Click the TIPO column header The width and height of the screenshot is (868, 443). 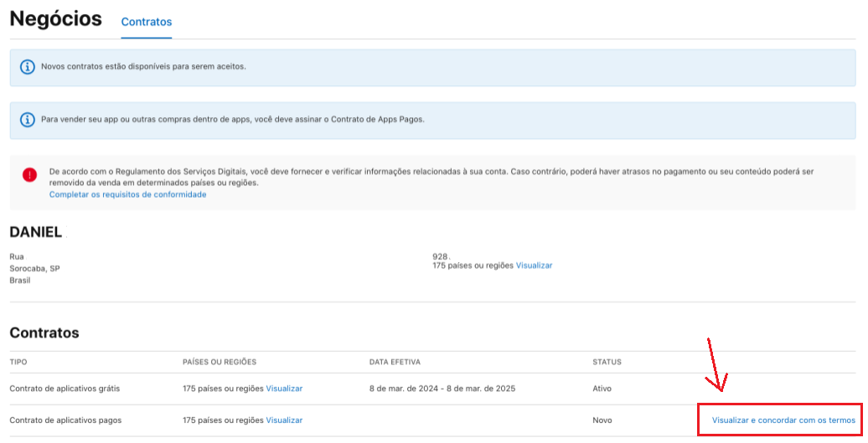pyautogui.click(x=18, y=362)
